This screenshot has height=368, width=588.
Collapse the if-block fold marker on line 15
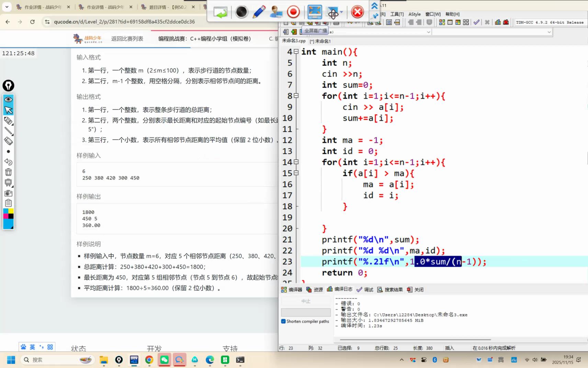[296, 173]
